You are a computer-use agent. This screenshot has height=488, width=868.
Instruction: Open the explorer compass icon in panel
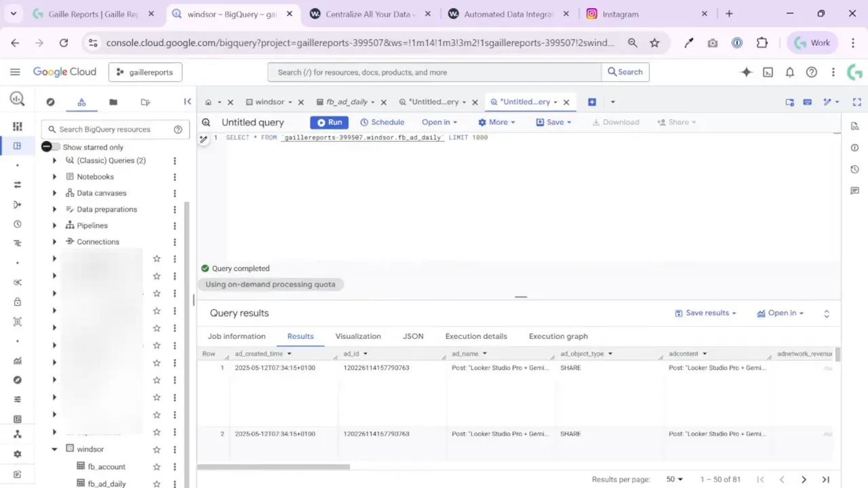pos(50,102)
